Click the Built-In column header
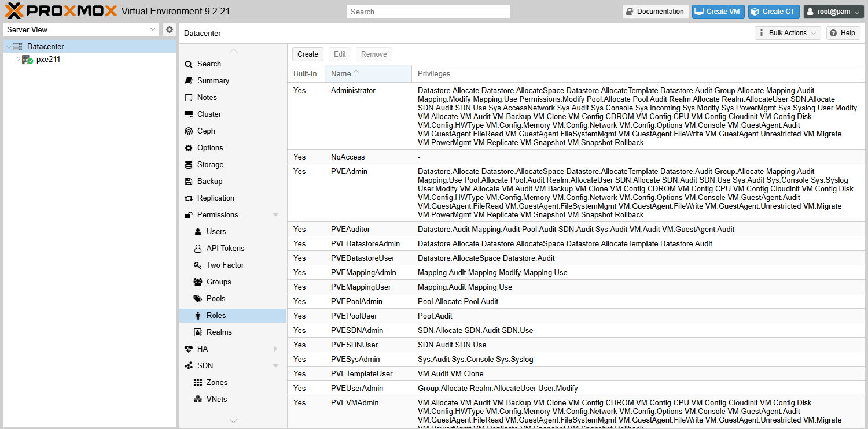 click(x=306, y=73)
